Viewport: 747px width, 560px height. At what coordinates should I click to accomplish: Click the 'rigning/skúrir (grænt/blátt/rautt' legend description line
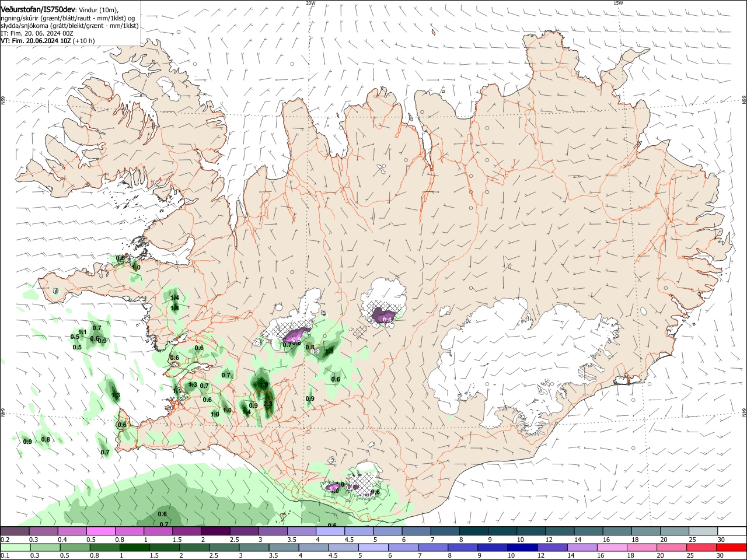click(x=68, y=18)
